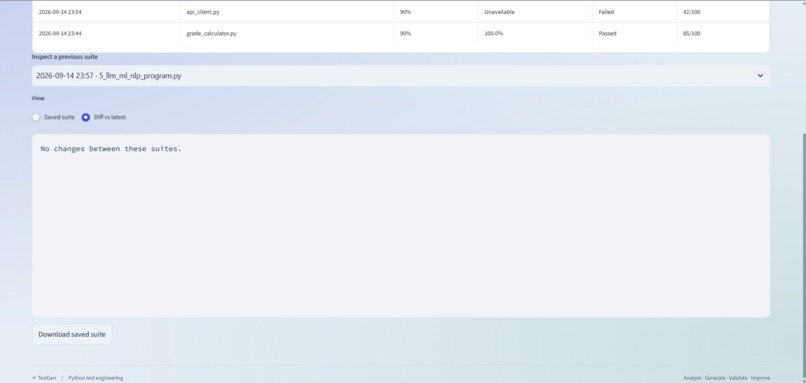Click the grade_calculator.py file cell
This screenshot has height=383, width=806.
tap(287, 33)
